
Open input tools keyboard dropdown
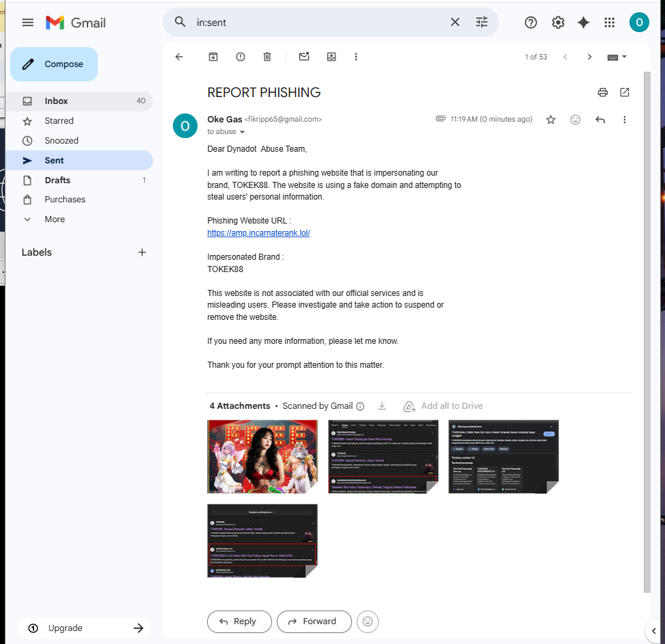pos(616,57)
